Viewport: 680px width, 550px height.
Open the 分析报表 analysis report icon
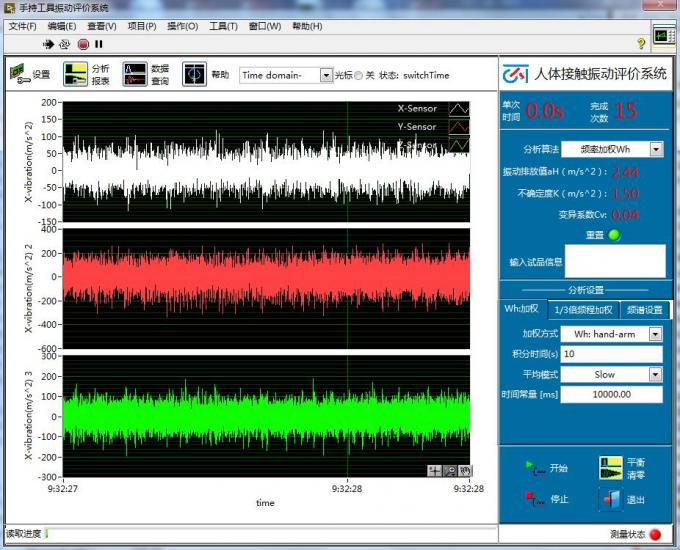point(75,74)
